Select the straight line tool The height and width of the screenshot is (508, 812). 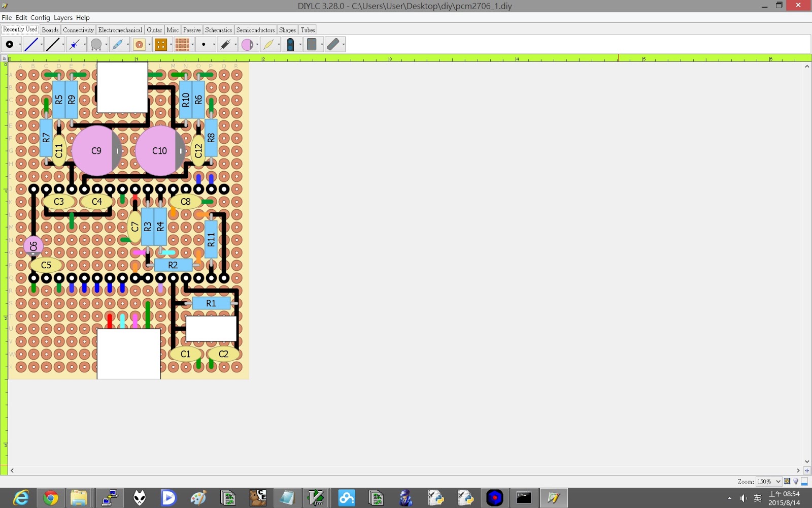pyautogui.click(x=53, y=44)
